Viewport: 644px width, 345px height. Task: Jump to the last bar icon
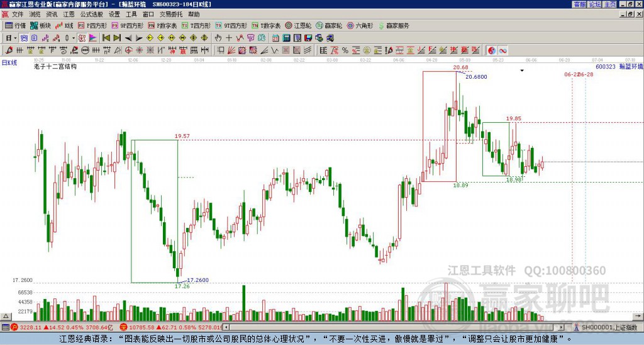117,38
